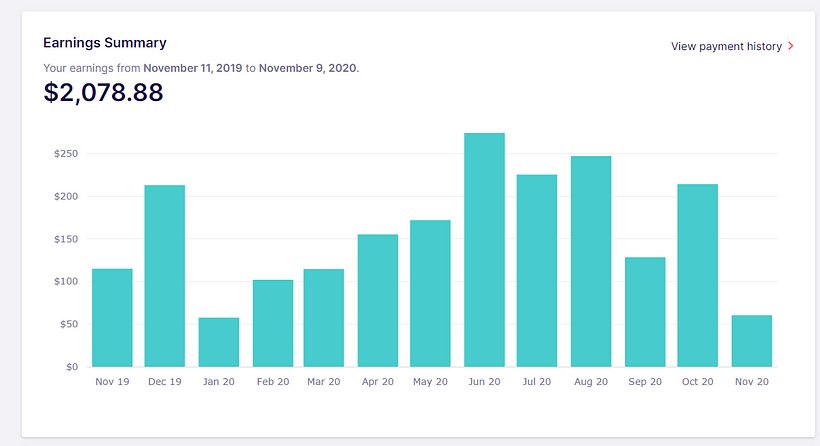Select the Aug 20 chart bar

tap(591, 262)
